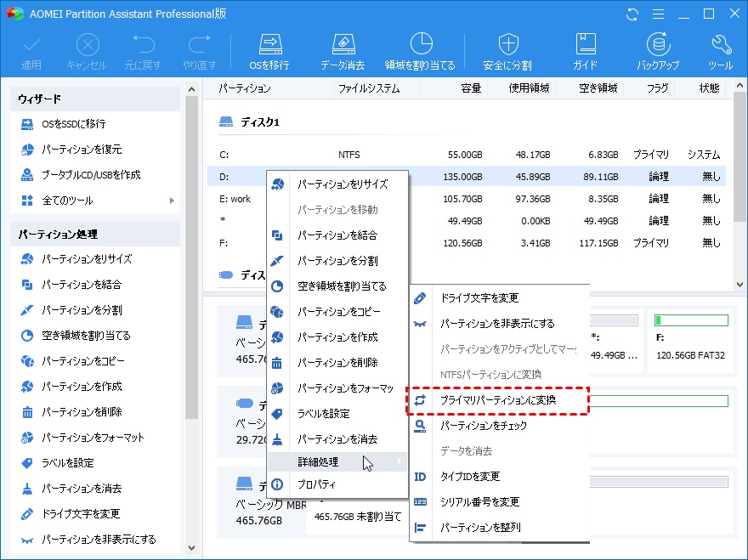Expand the 詳細処理 submenu entry
The height and width of the screenshot is (560, 748).
(x=337, y=461)
